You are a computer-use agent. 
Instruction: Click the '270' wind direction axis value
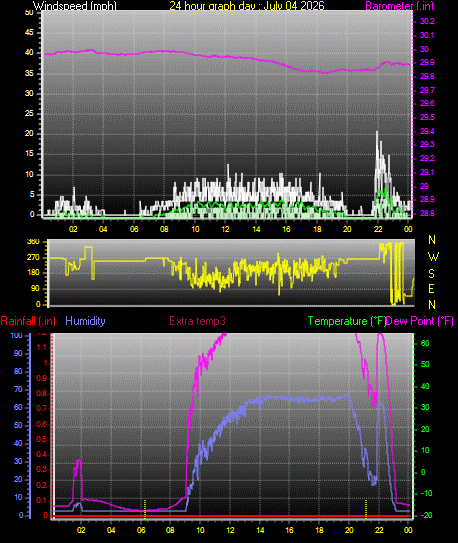[x=33, y=258]
